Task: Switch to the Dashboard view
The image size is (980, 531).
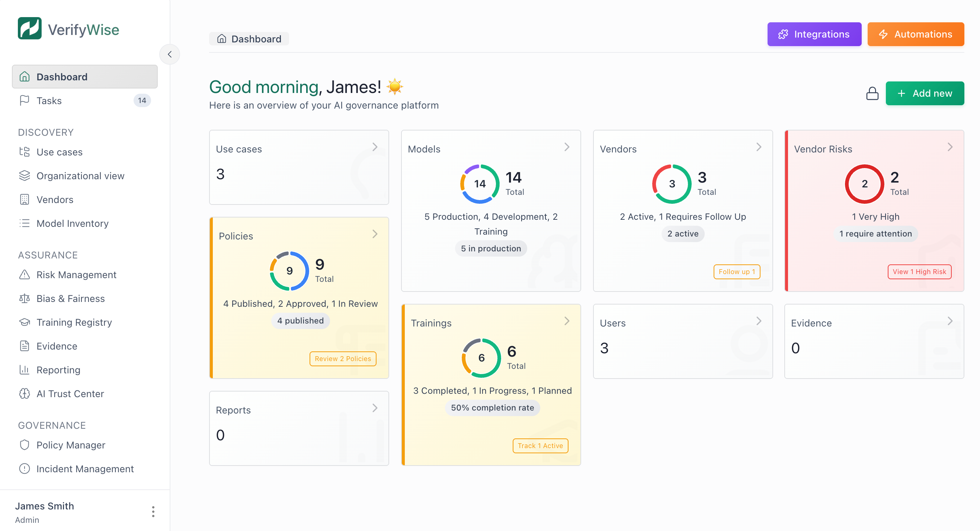Action: click(62, 76)
